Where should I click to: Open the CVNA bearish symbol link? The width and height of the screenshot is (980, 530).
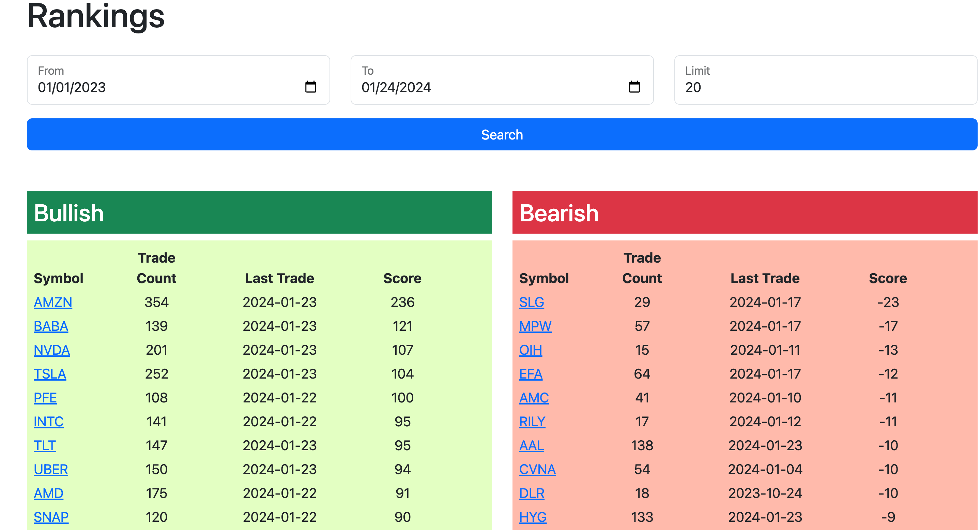[538, 469]
